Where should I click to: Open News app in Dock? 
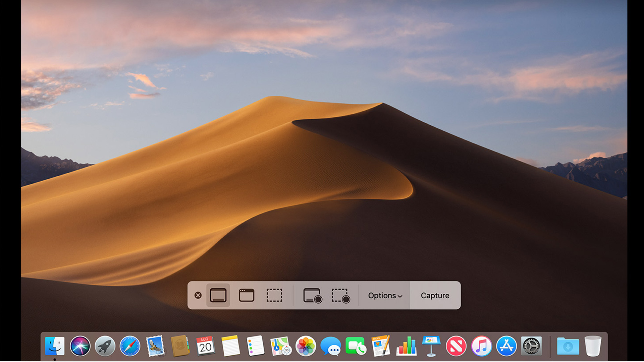coord(456,346)
